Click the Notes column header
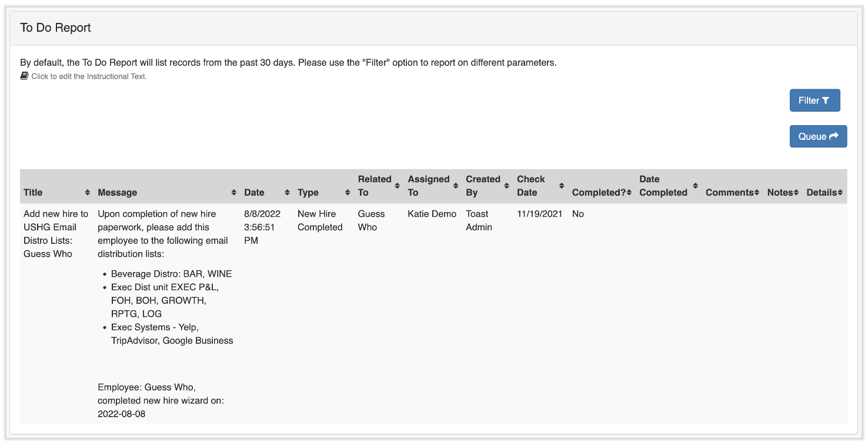The height and width of the screenshot is (443, 868). [780, 193]
